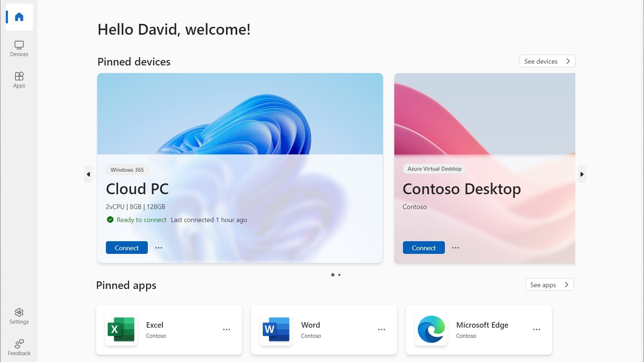Click the Excel app name

click(155, 325)
